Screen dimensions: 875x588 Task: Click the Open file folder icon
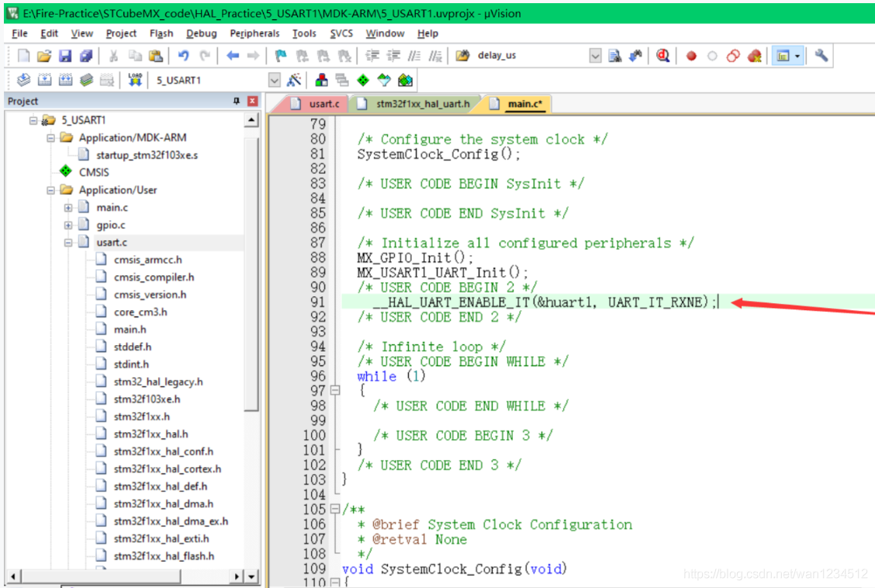click(x=44, y=56)
